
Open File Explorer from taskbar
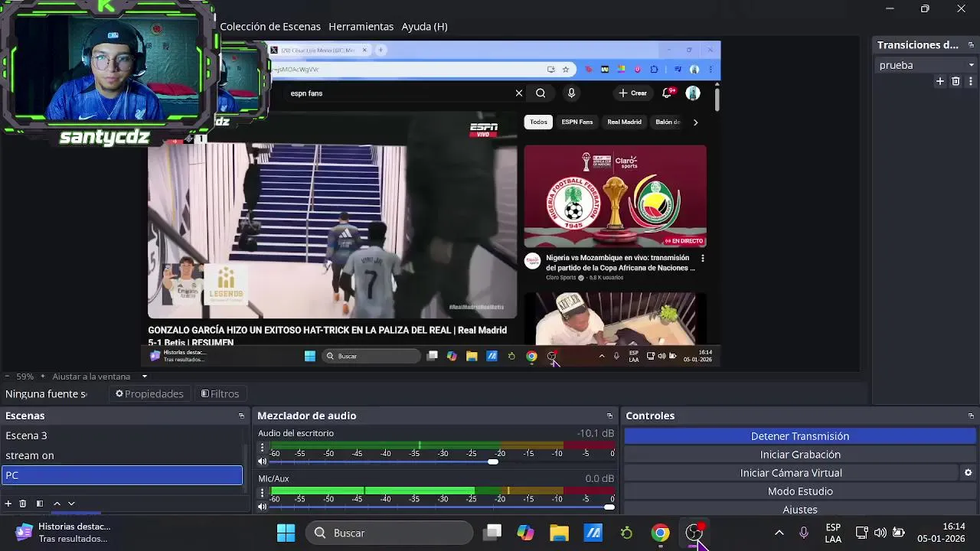[559, 533]
